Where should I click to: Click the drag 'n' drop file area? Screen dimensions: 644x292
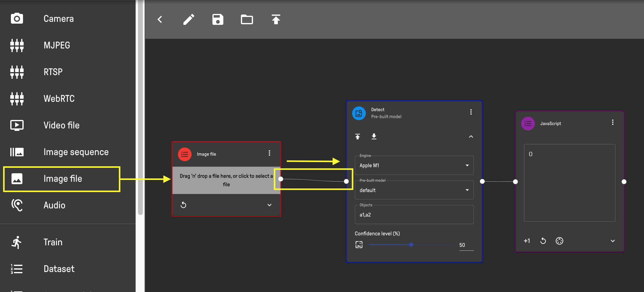(226, 180)
